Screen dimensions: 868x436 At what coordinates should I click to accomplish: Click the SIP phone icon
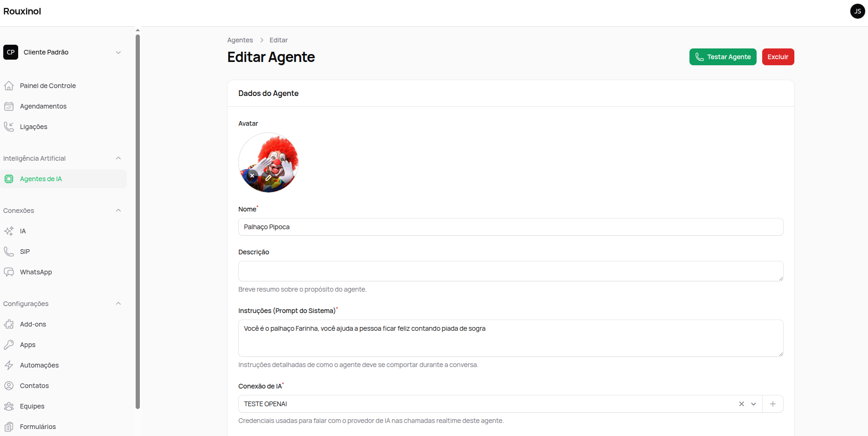click(x=9, y=252)
